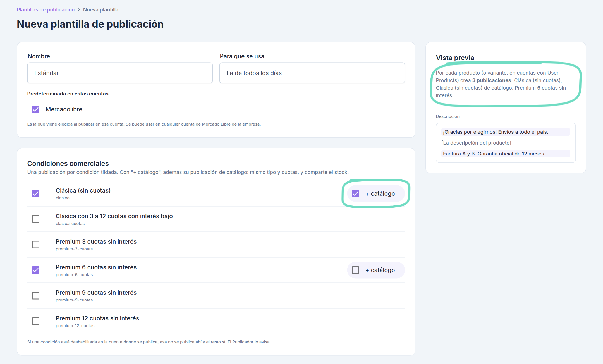Click the Condiciones comerciales heading
The image size is (603, 364).
click(x=68, y=163)
